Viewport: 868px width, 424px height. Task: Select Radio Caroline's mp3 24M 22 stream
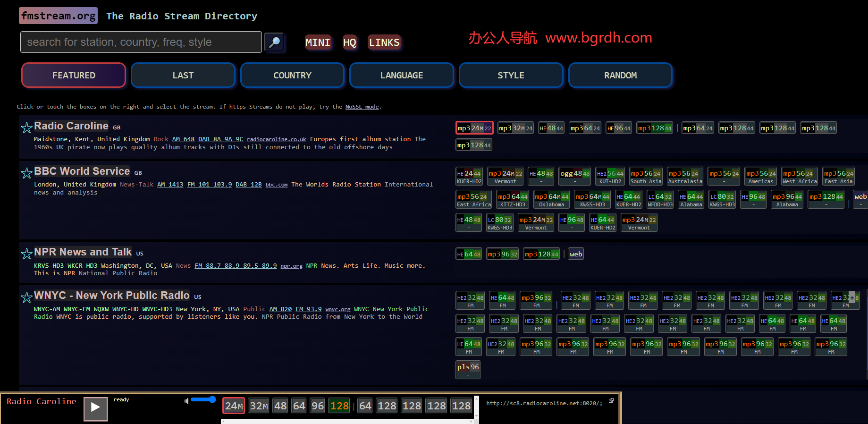click(x=474, y=128)
